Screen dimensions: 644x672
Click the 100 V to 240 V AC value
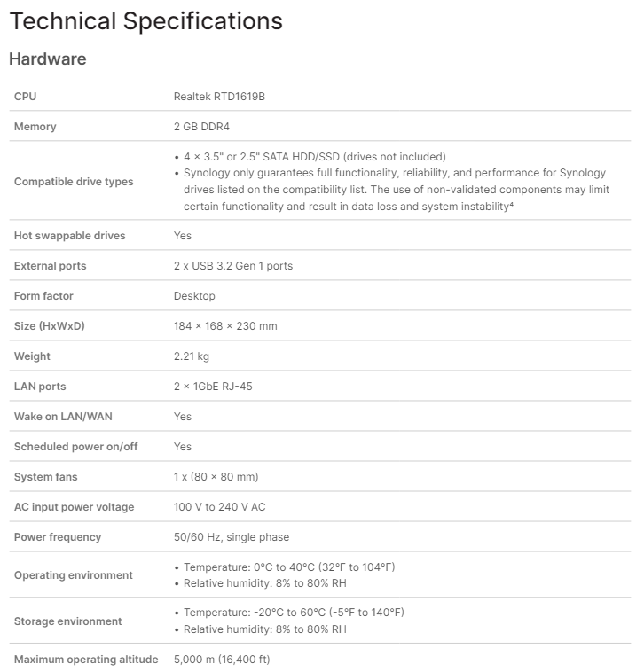coord(219,507)
